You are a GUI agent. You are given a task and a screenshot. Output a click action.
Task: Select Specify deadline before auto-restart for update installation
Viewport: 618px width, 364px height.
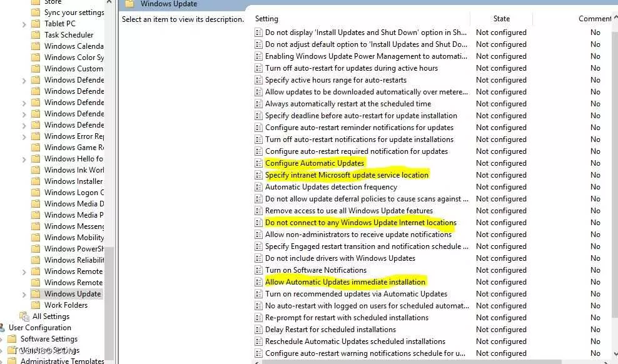[x=361, y=116]
